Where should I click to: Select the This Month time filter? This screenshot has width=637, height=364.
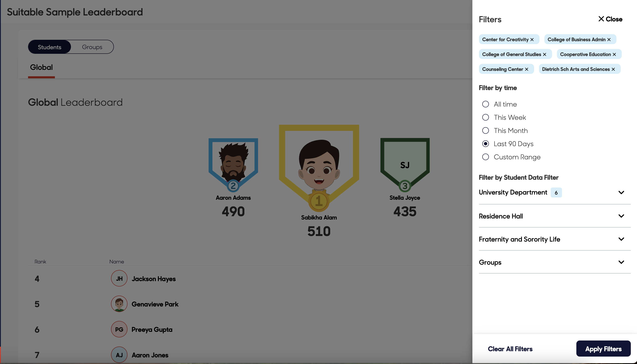pyautogui.click(x=485, y=130)
